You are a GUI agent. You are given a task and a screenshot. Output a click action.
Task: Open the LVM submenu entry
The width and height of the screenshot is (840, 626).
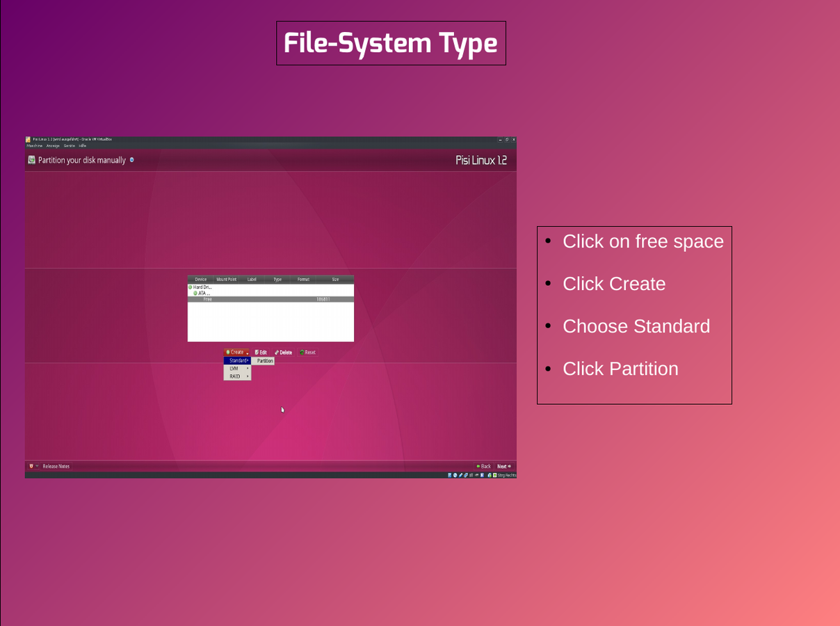pyautogui.click(x=237, y=369)
